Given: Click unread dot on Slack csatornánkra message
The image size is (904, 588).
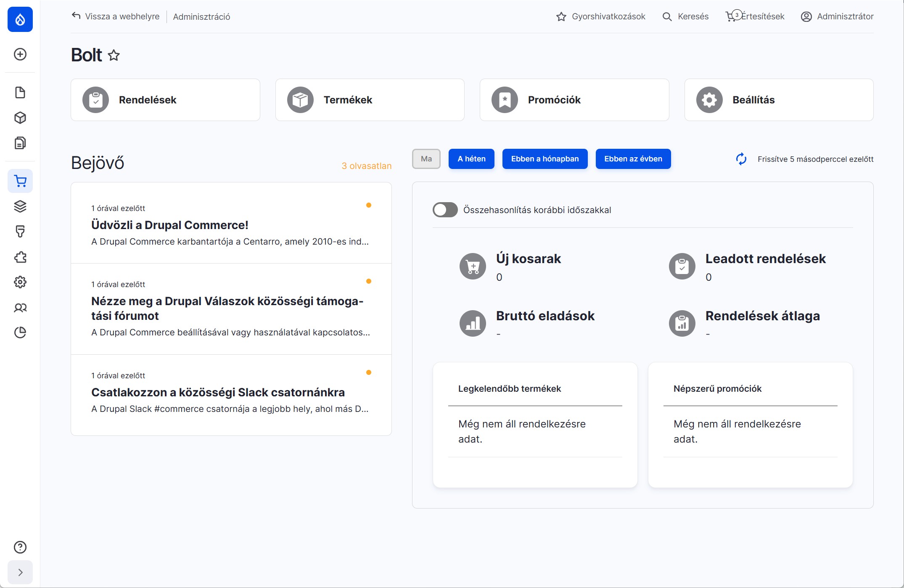Looking at the screenshot, I should coord(369,372).
